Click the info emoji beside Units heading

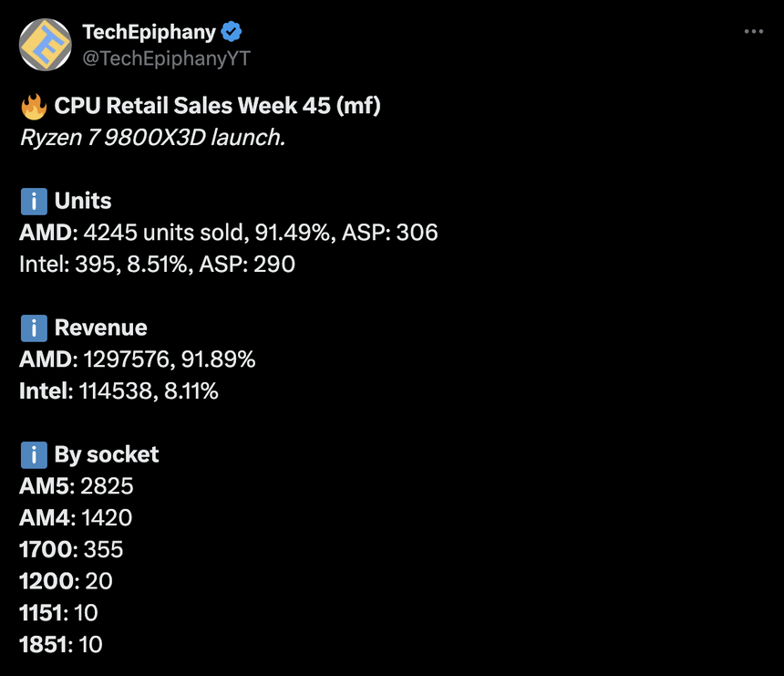click(34, 201)
